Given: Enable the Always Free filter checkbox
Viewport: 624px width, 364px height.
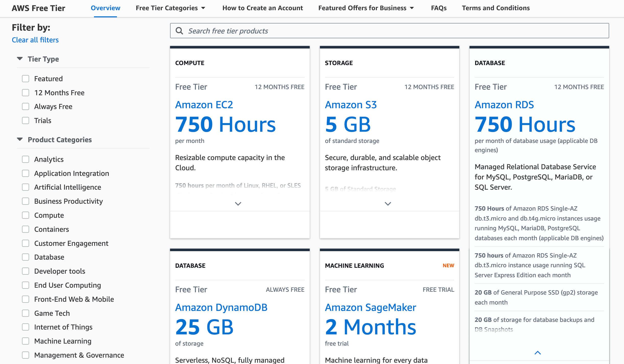Looking at the screenshot, I should click(x=26, y=106).
